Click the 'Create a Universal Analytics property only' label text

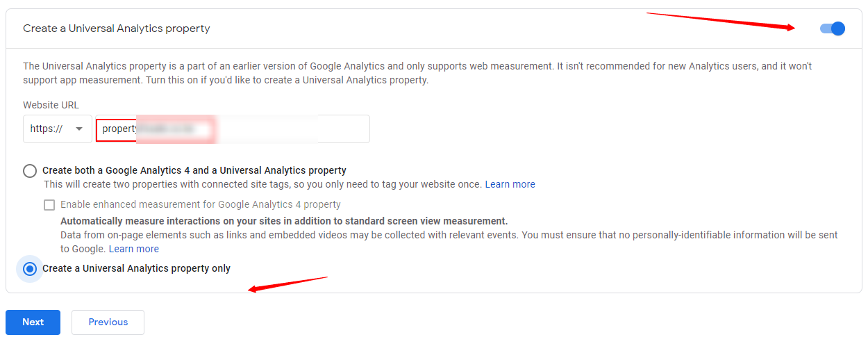point(136,268)
